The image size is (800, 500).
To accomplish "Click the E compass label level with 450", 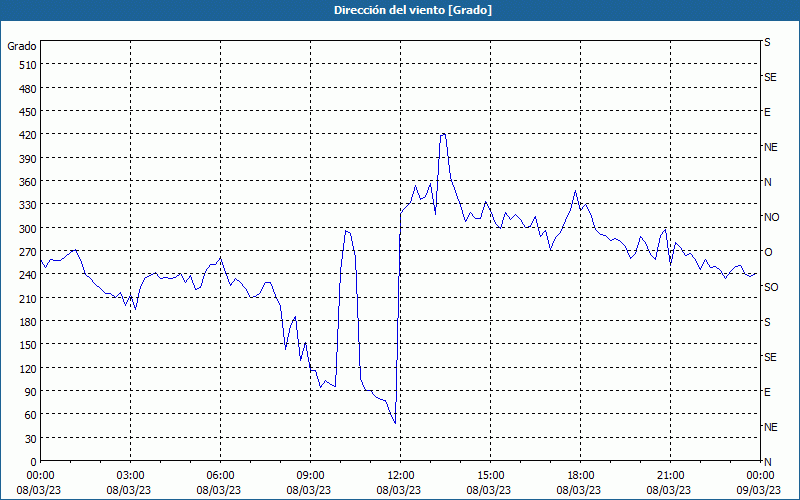I will [x=767, y=112].
